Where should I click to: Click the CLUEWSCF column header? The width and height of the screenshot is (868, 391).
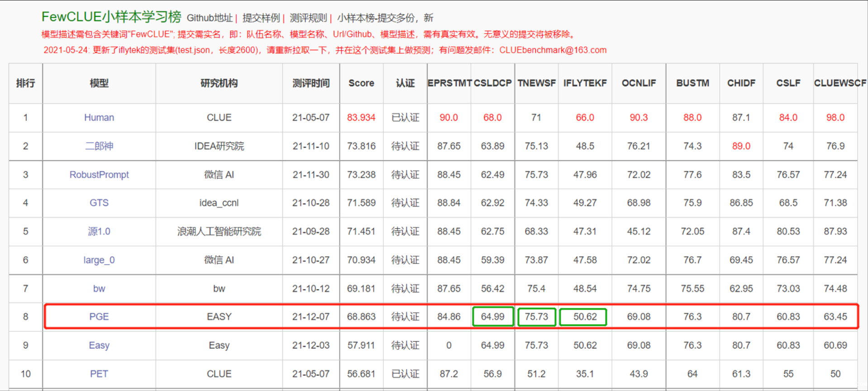839,83
